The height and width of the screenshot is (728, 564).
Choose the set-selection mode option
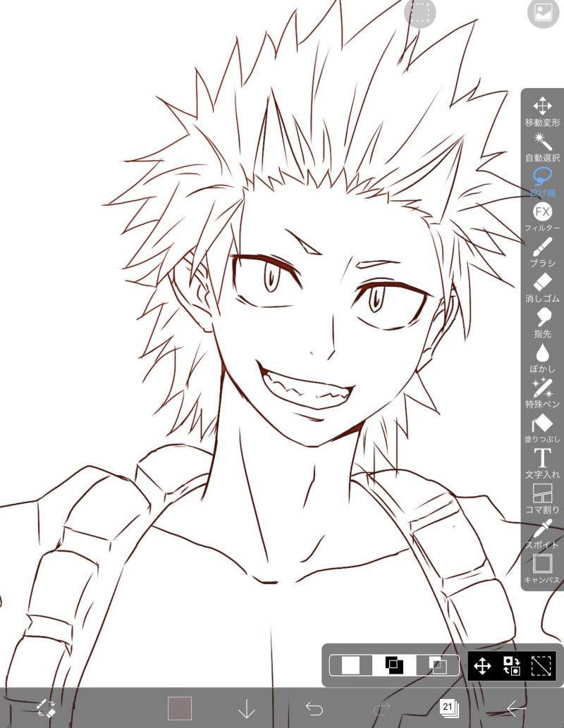coord(351,666)
